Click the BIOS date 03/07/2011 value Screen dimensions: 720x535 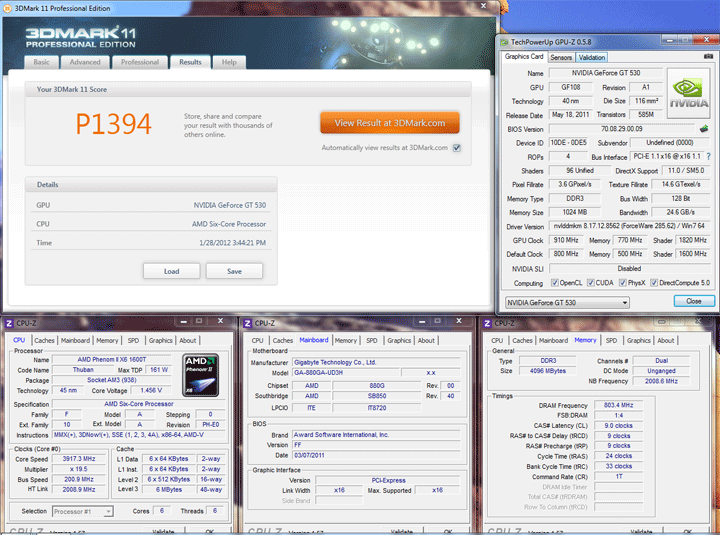point(377,455)
